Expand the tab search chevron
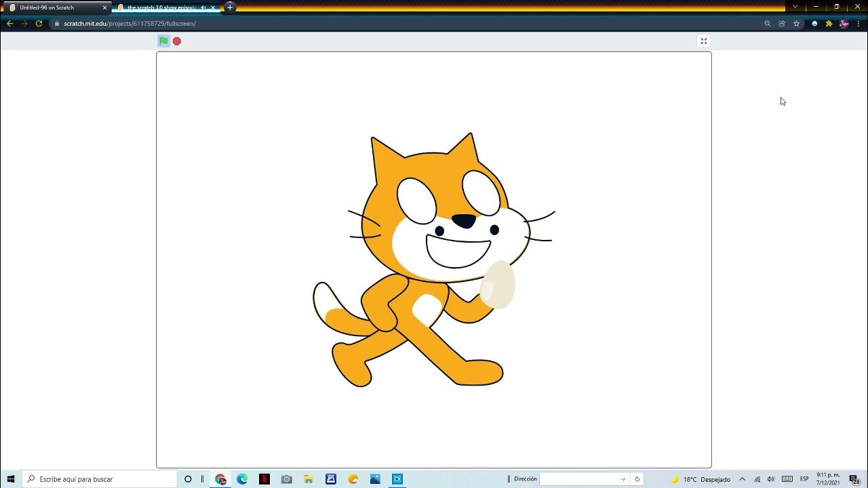Viewport: 868px width, 488px height. pos(795,7)
